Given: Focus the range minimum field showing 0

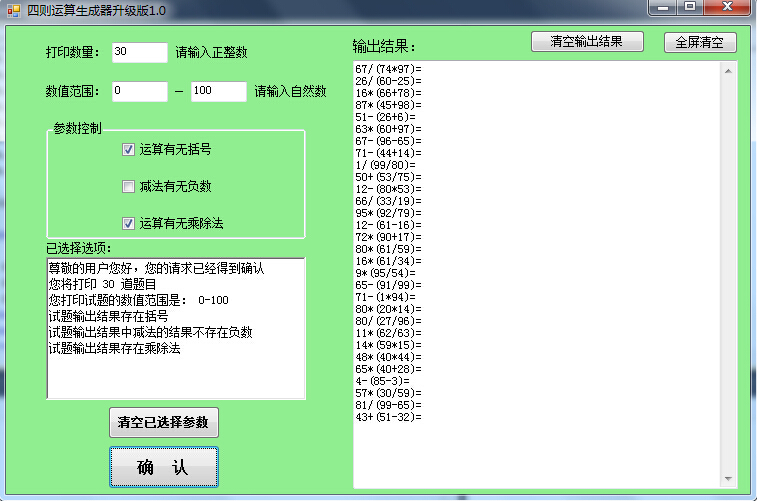Looking at the screenshot, I should [140, 91].
